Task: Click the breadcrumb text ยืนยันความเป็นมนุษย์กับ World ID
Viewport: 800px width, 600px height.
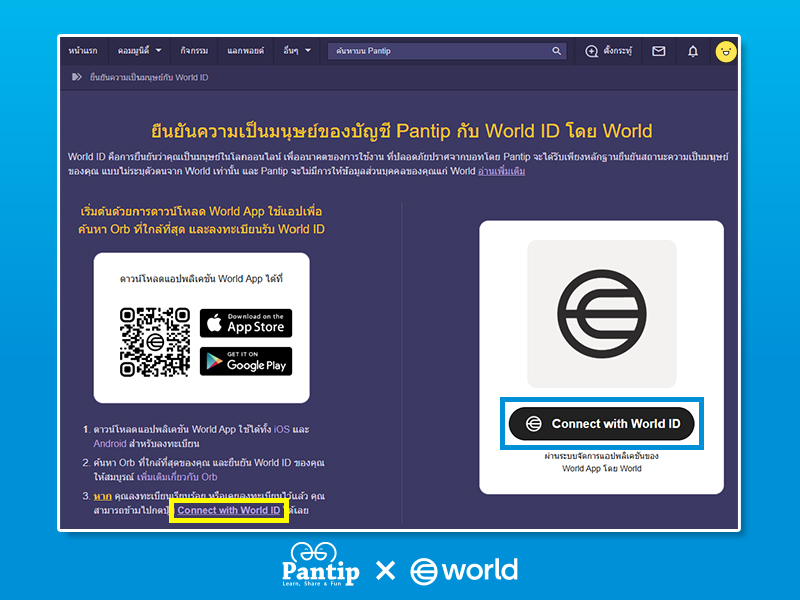Action: (x=149, y=77)
